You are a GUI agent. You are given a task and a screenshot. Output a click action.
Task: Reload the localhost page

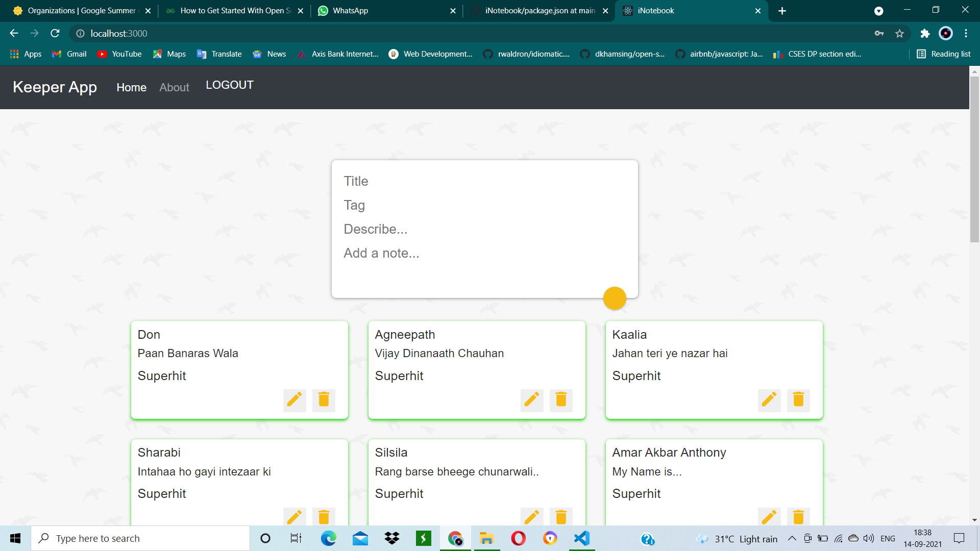coord(55,34)
